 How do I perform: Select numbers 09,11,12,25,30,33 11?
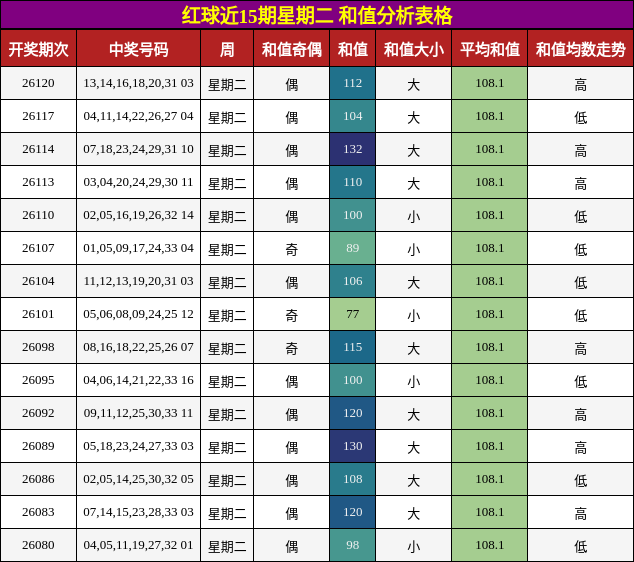(138, 413)
